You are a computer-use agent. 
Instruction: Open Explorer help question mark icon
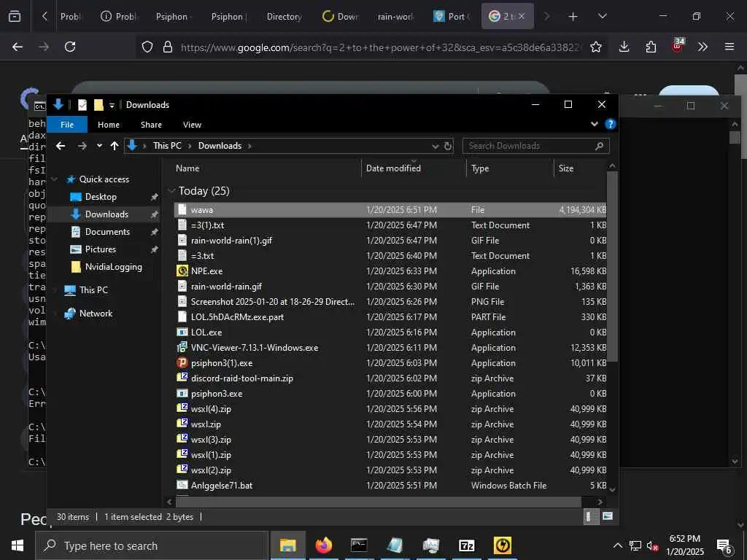click(610, 124)
